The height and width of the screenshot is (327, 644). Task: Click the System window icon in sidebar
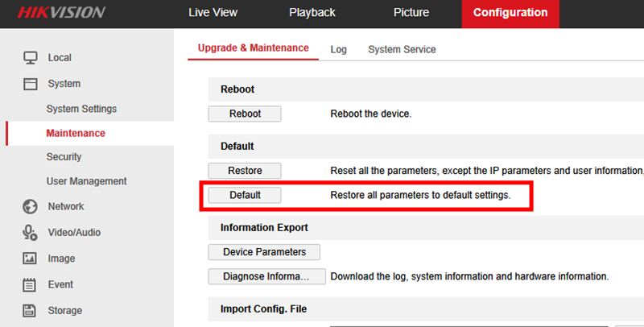[31, 84]
